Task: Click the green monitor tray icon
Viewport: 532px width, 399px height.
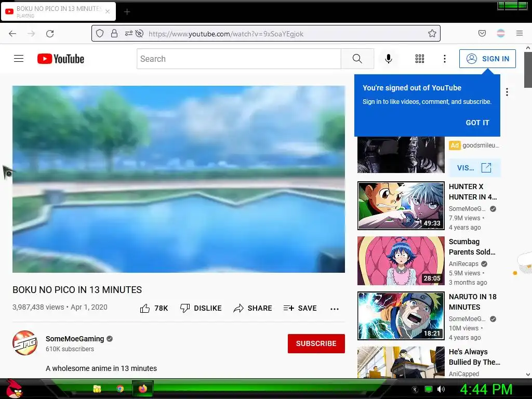Action: 429,389
